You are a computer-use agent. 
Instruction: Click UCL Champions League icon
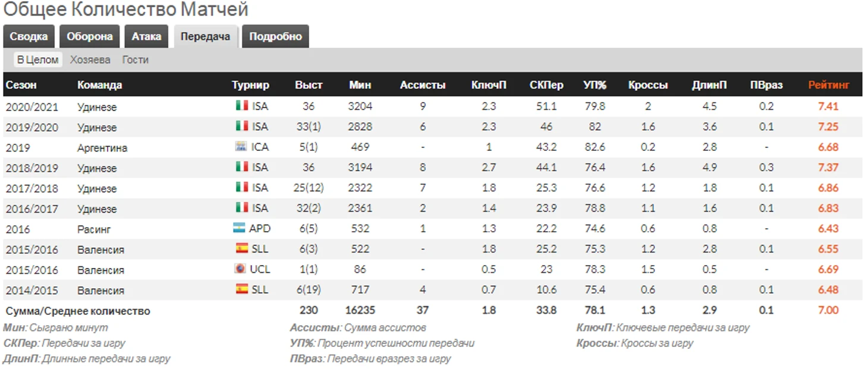tap(240, 269)
